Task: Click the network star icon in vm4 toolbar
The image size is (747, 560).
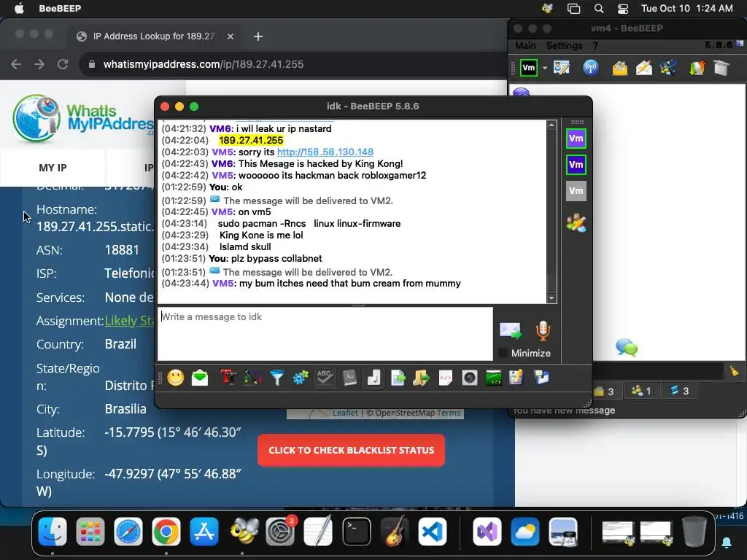Action: click(x=668, y=68)
